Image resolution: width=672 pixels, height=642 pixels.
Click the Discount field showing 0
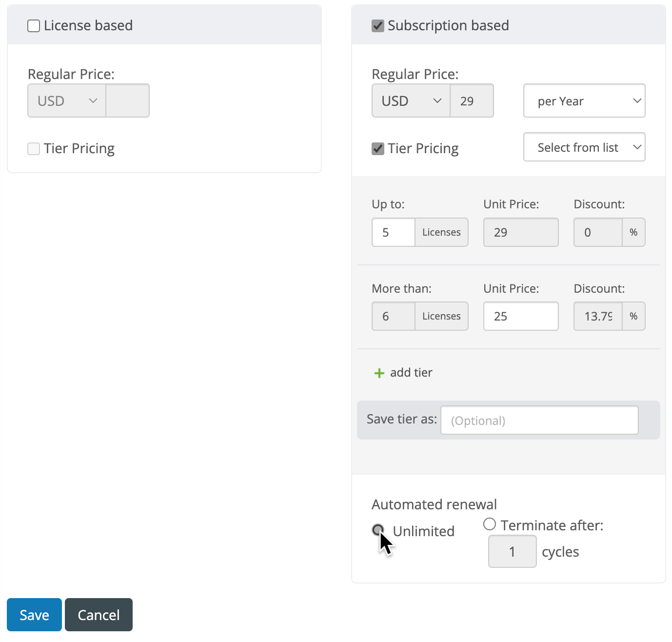click(598, 232)
